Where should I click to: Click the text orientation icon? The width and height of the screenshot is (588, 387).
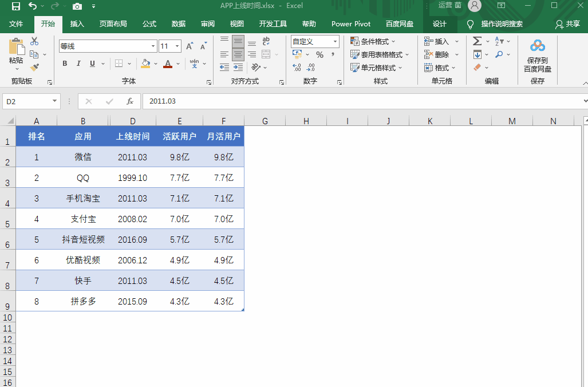point(256,68)
